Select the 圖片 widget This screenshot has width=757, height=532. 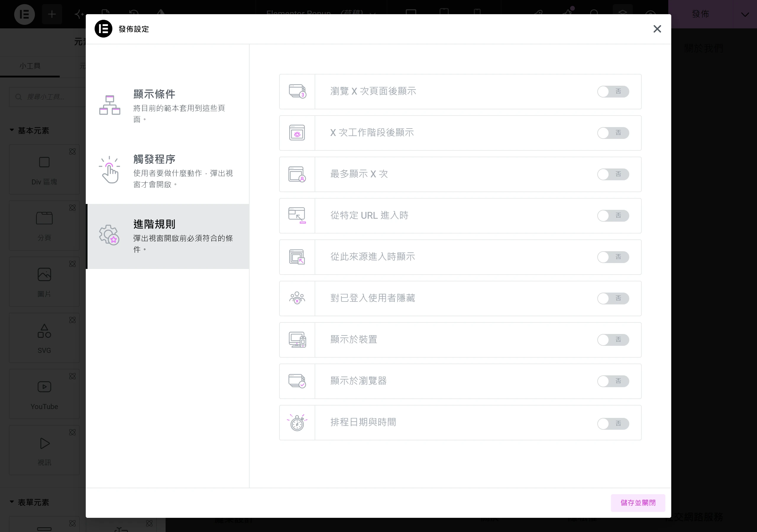tap(44, 281)
